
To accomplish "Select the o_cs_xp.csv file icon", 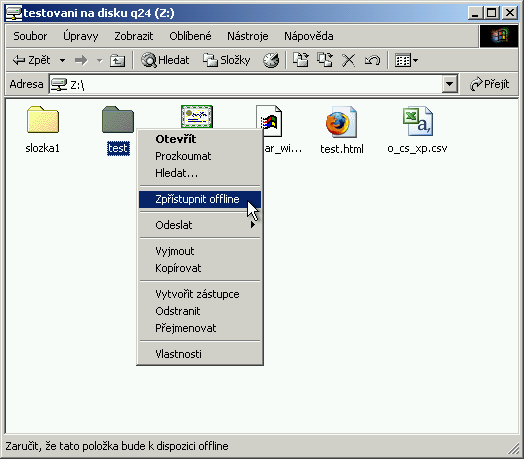I will [418, 121].
